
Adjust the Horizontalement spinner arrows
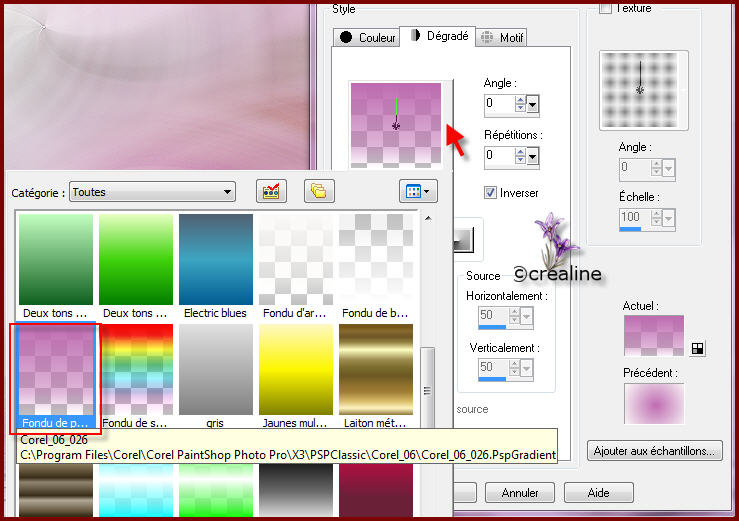(514, 316)
